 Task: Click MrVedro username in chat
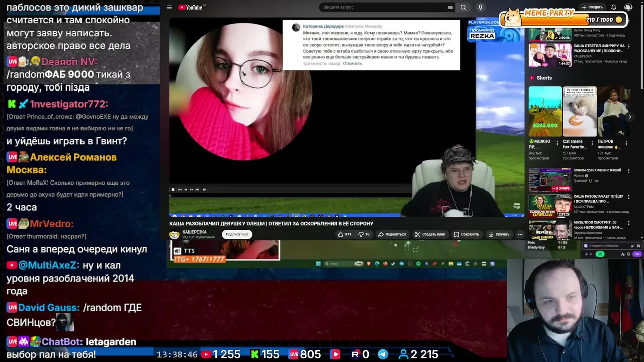coord(51,224)
